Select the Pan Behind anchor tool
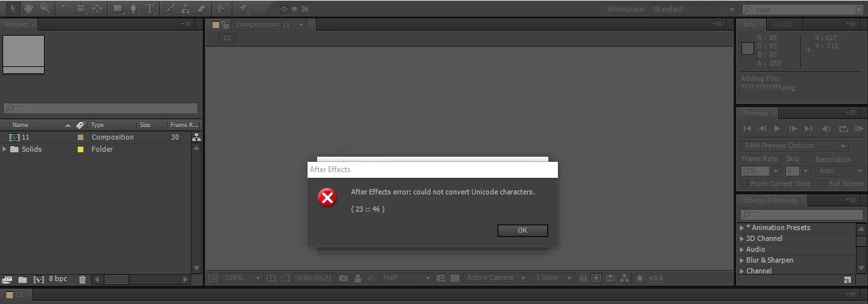The width and height of the screenshot is (868, 304). click(97, 8)
